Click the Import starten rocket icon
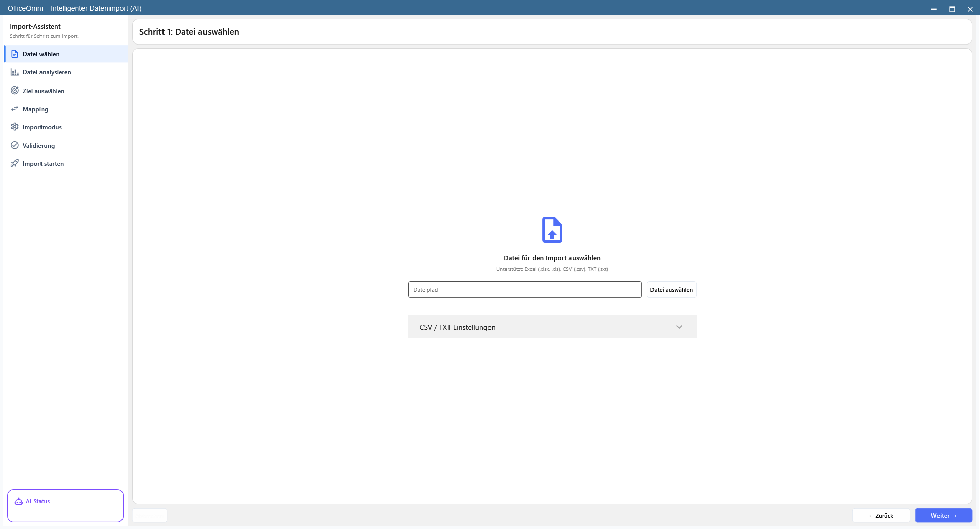The height and width of the screenshot is (530, 980). tap(15, 163)
